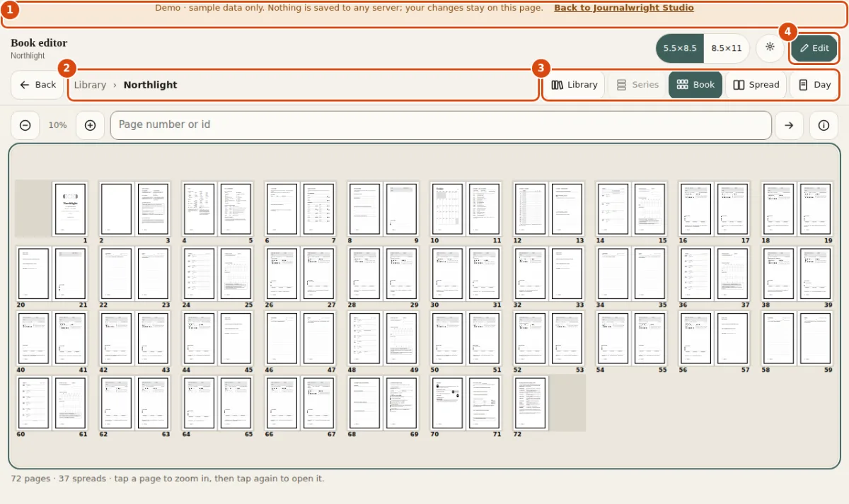The width and height of the screenshot is (849, 504).
Task: Open page 20 thumbnail
Action: click(34, 274)
